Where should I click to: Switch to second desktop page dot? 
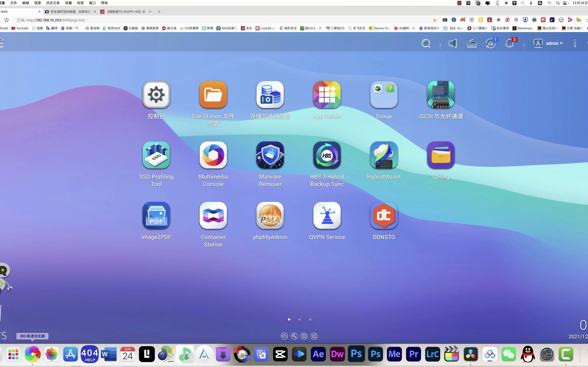point(300,319)
